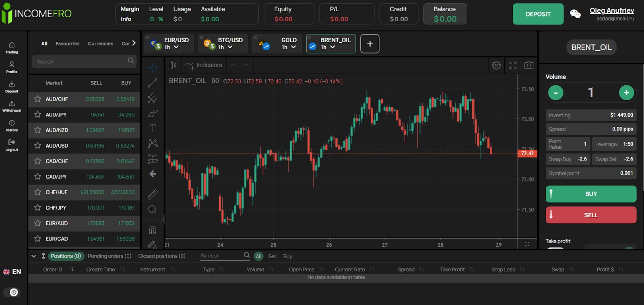644x305 pixels.
Task: Toggle the magnet mode tool
Action: (x=153, y=230)
